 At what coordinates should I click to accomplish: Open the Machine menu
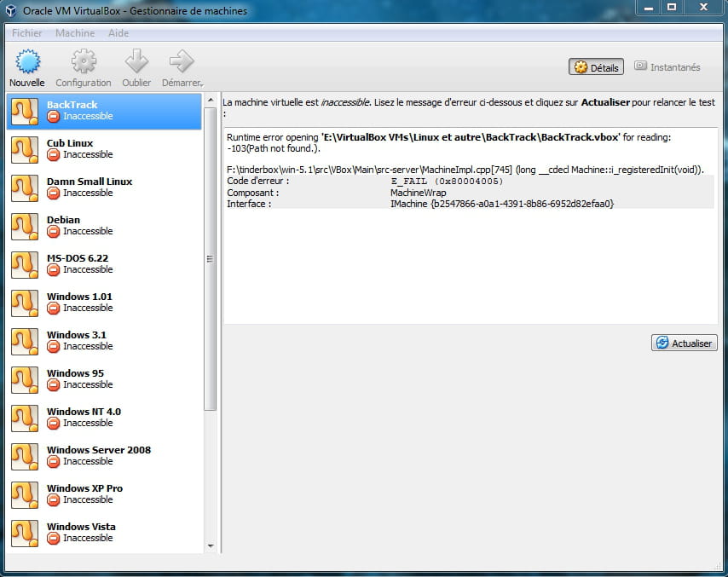click(x=75, y=33)
